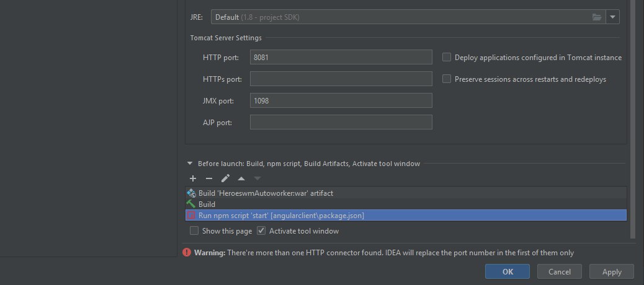This screenshot has width=644, height=285.
Task: Select the Build artifact task icon
Action: (191, 193)
